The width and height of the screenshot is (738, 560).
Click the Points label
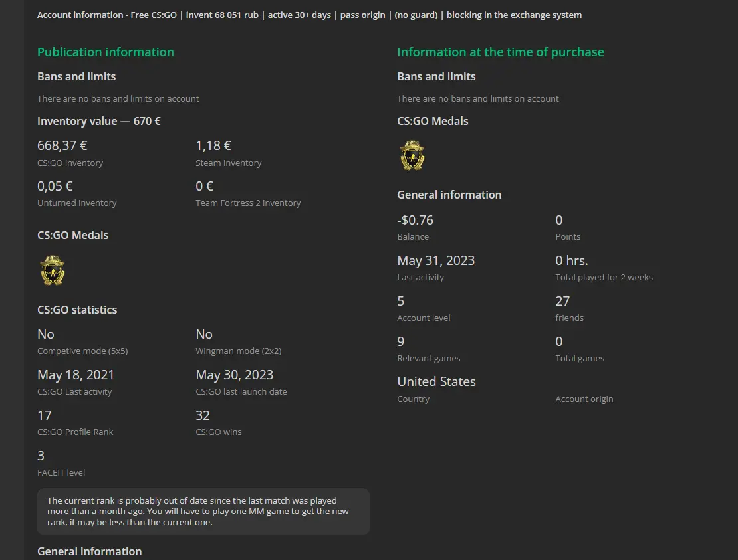568,237
